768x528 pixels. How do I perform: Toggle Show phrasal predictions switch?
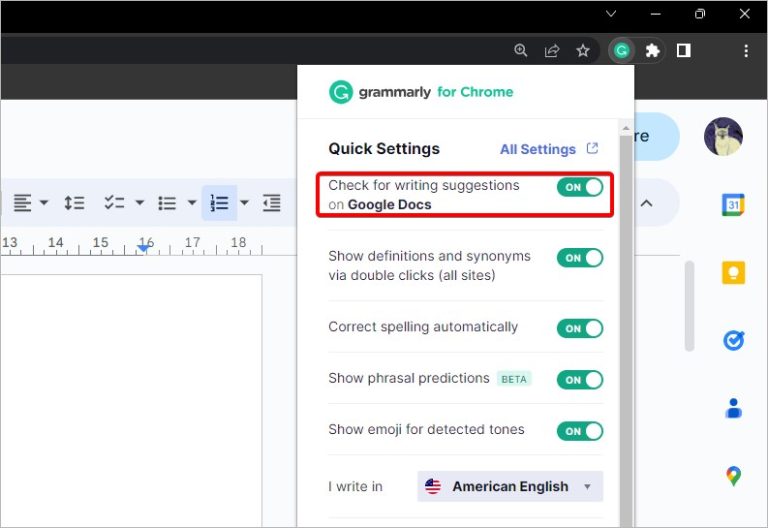pos(580,380)
